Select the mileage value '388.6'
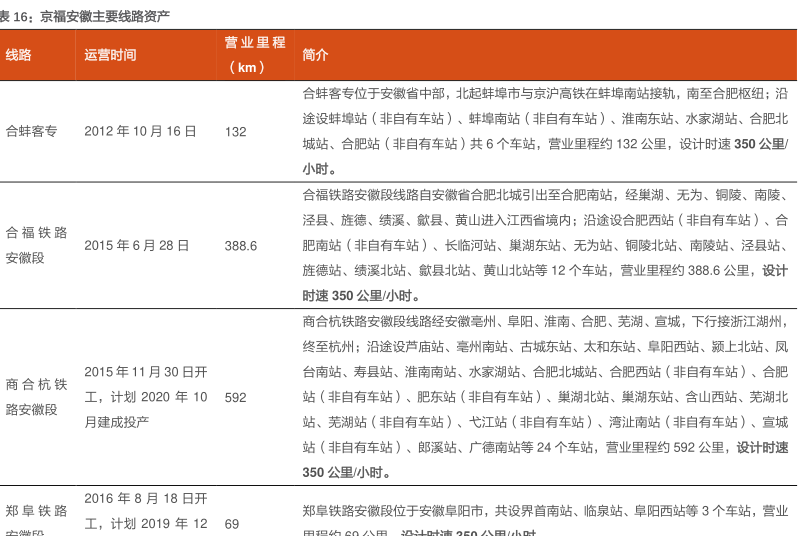 [x=241, y=245]
